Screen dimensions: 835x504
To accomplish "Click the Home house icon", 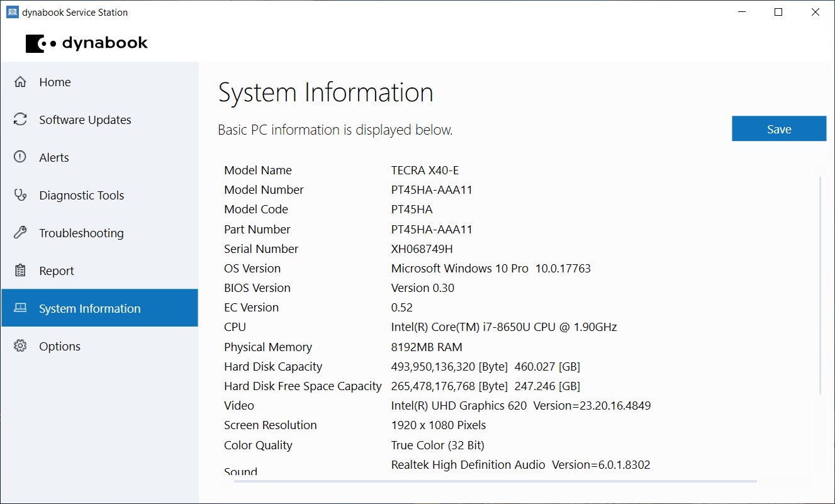I will [20, 82].
